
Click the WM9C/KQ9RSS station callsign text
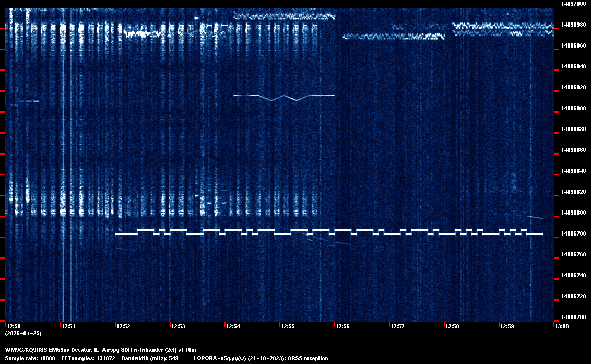pos(27,349)
